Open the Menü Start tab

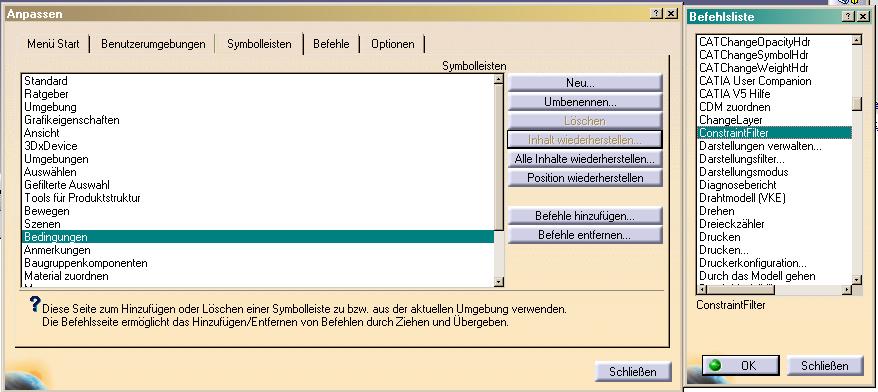pyautogui.click(x=53, y=44)
